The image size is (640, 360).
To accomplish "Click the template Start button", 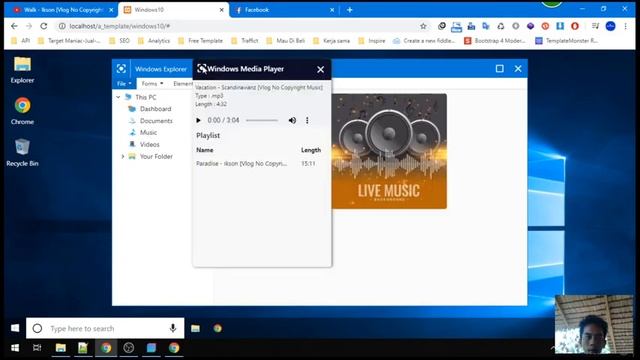I will coord(15,328).
